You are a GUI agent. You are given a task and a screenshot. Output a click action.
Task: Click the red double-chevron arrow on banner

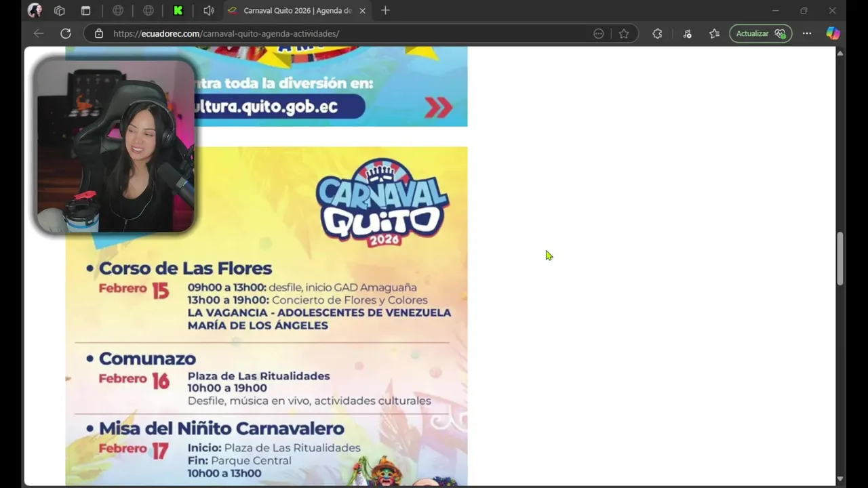pyautogui.click(x=438, y=107)
